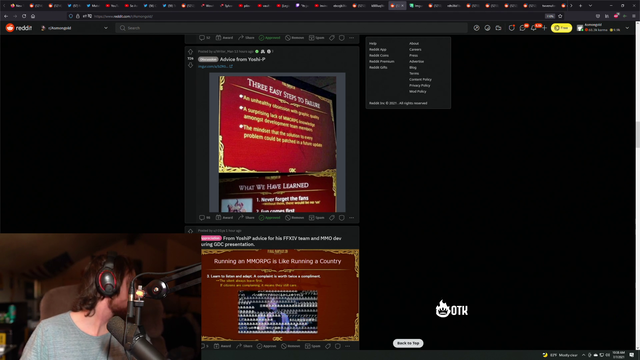Open more options on "Advice from Yoshi-P" post
The height and width of the screenshot is (360, 640).
(351, 218)
